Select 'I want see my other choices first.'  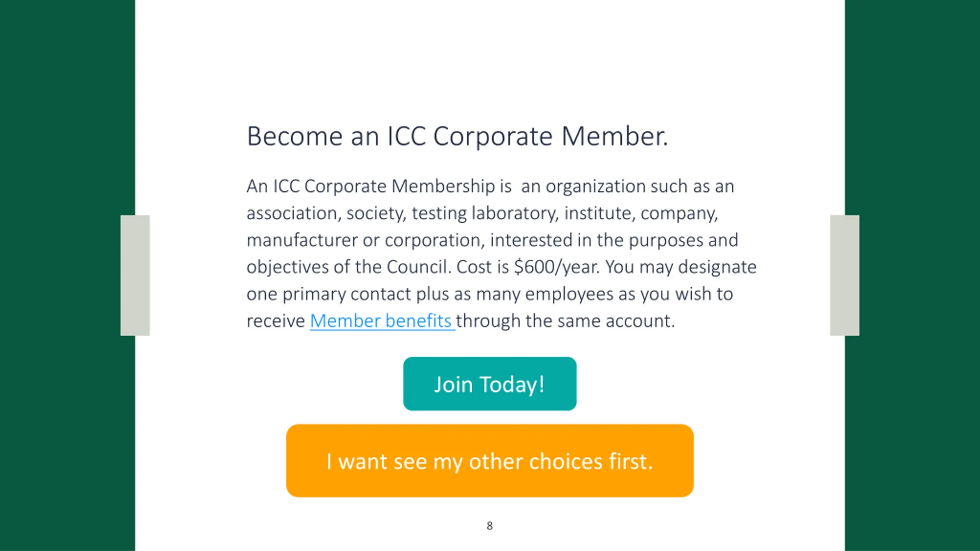[x=490, y=461]
